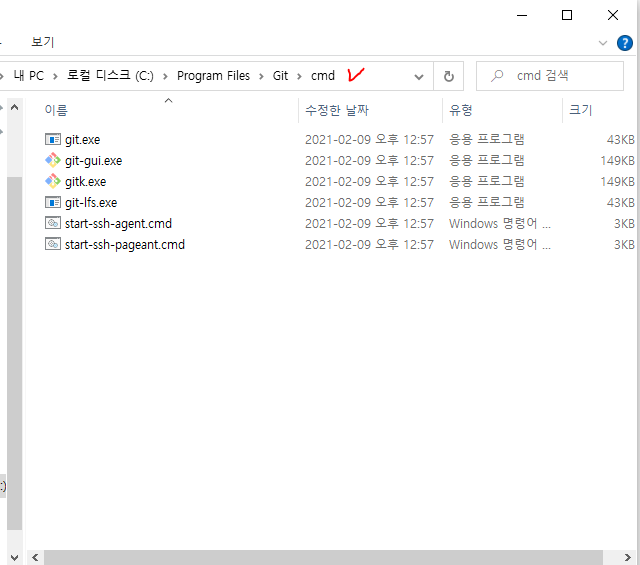Select the git-gui.exe file name

tap(93, 160)
